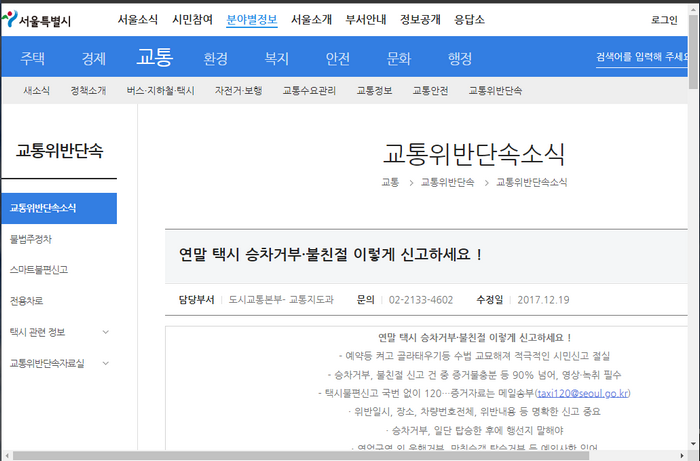Focus the 검색어를 입력해 주세요 search field
This screenshot has height=461, width=700.
pos(642,57)
